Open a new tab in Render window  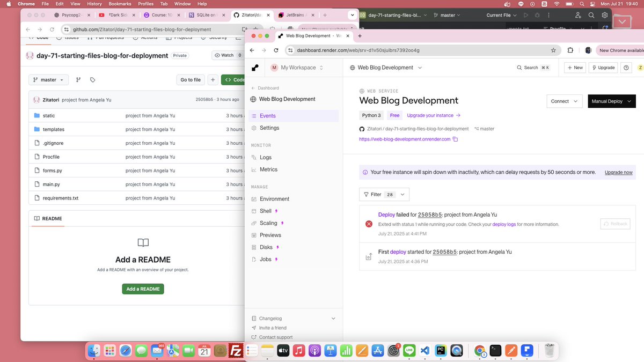[x=360, y=36]
